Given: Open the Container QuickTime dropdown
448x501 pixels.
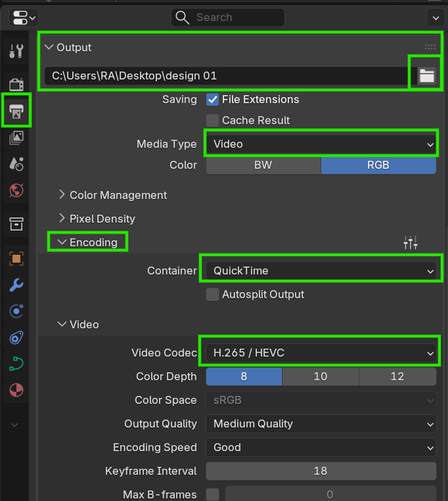Looking at the screenshot, I should (x=321, y=271).
